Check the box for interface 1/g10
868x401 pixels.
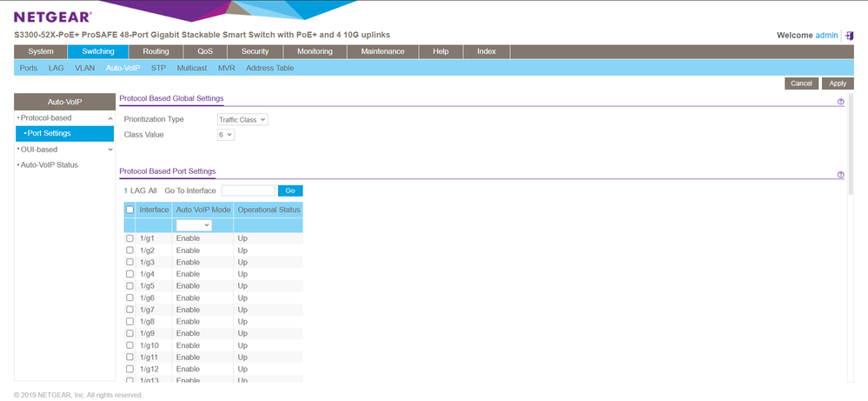click(x=129, y=345)
